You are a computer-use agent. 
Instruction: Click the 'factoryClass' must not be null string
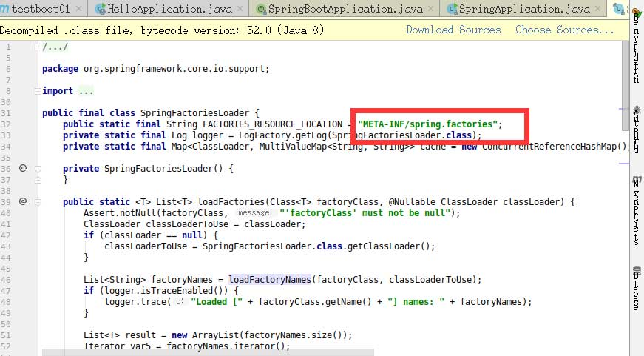pyautogui.click(x=365, y=213)
